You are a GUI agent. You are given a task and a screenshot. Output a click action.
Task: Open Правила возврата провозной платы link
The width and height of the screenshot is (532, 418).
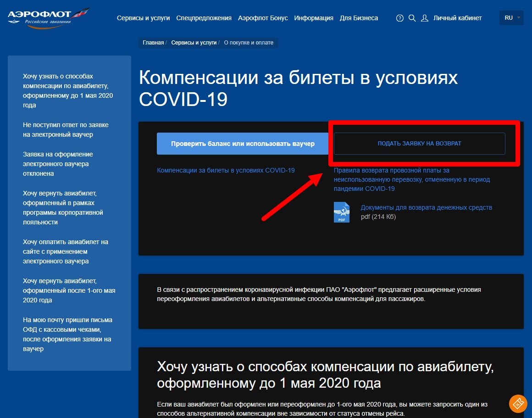coord(412,179)
